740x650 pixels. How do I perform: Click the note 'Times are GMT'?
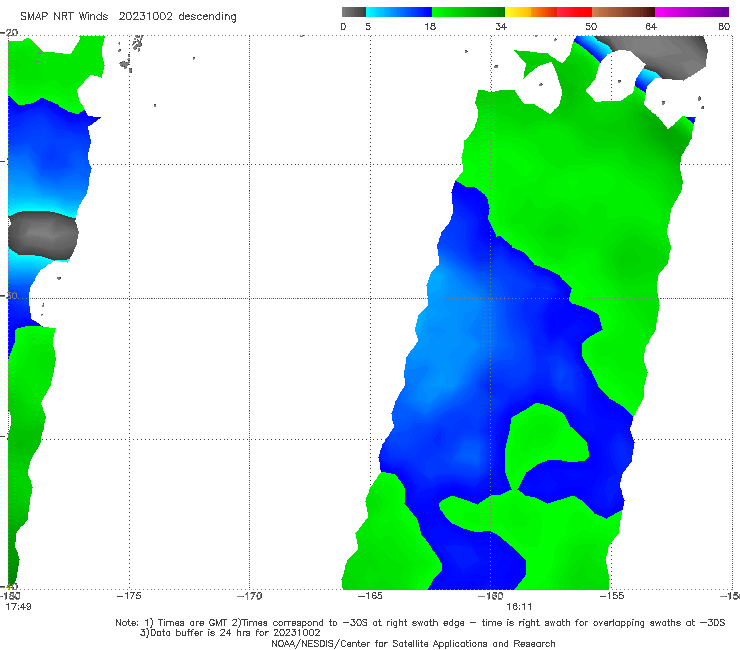point(193,623)
